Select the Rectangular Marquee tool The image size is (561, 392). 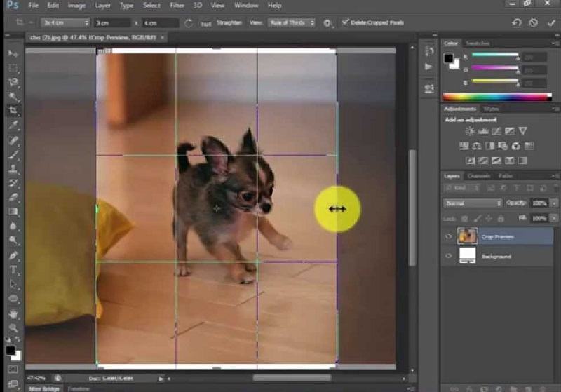[13, 68]
